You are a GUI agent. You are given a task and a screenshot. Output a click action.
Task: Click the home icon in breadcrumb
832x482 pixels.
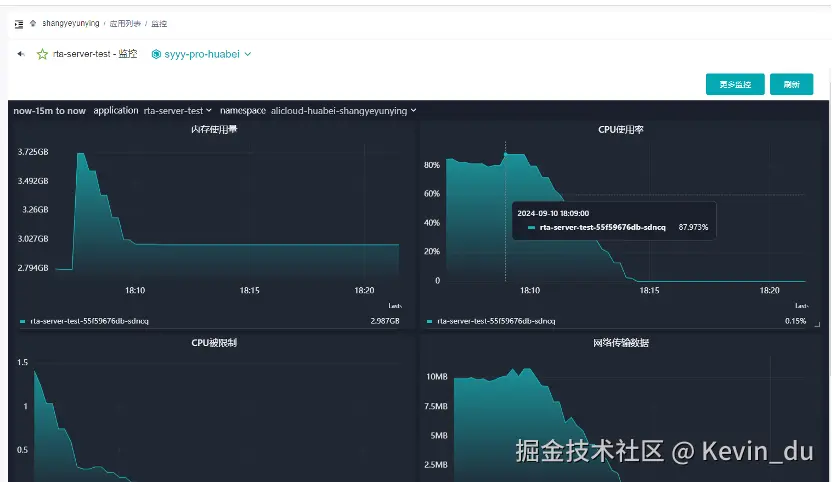[33, 23]
